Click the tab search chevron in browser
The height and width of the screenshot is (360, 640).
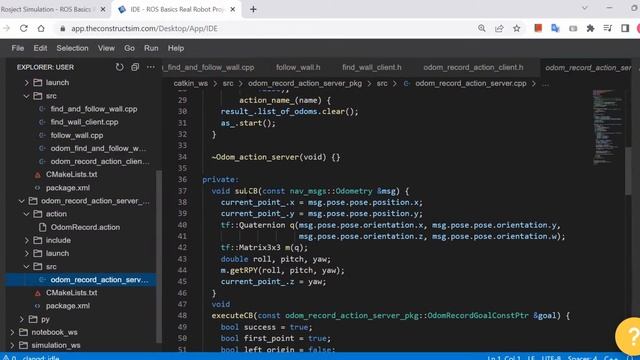(x=584, y=8)
